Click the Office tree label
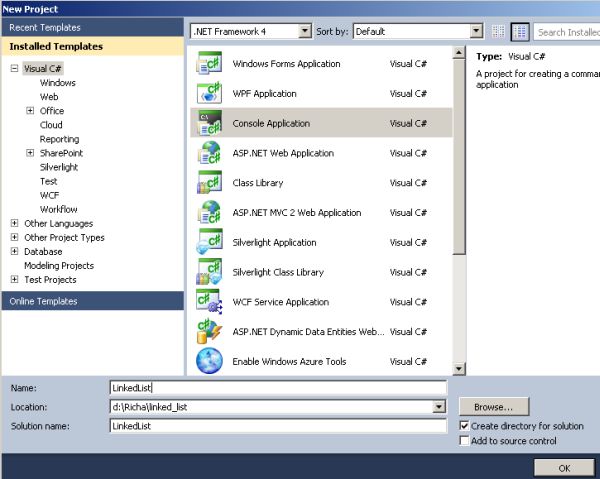 coord(52,111)
